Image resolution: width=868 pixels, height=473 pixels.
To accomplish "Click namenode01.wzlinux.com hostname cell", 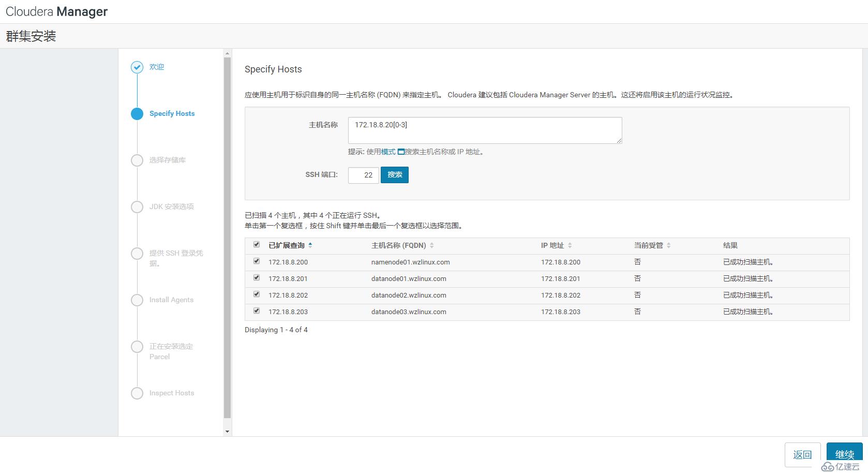I will 410,262.
